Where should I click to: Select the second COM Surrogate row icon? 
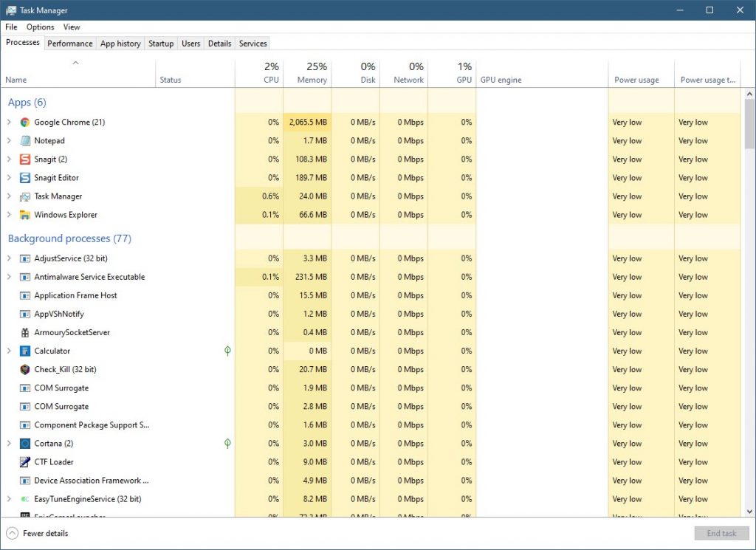click(x=25, y=407)
